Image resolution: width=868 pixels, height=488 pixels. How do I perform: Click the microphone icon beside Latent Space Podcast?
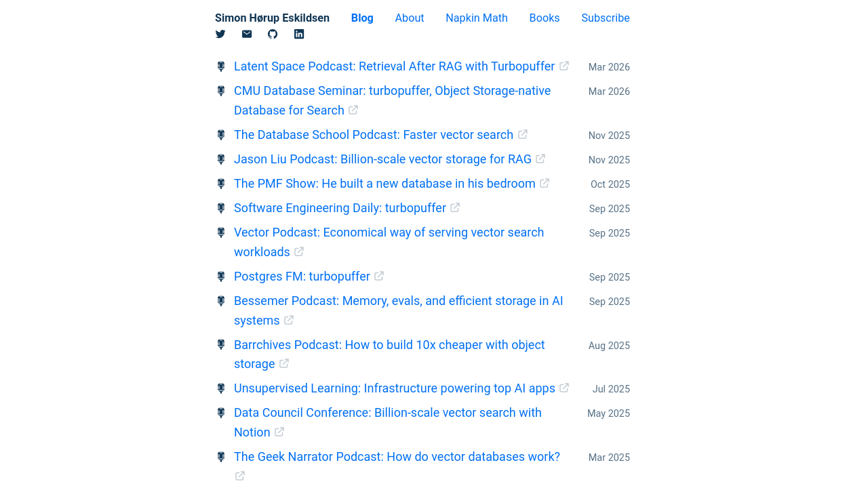221,66
